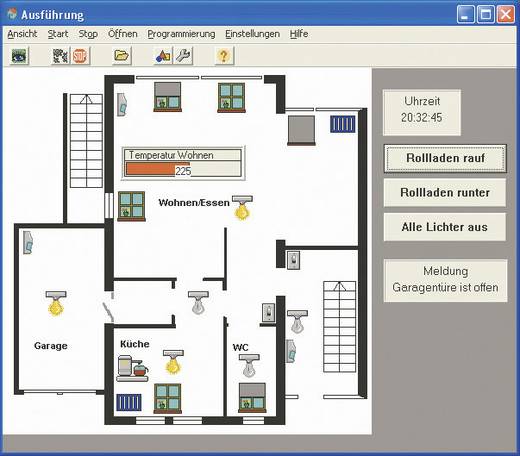Click the Temperatur Wohnen progress bar
This screenshot has width=520, height=456.
click(x=183, y=169)
